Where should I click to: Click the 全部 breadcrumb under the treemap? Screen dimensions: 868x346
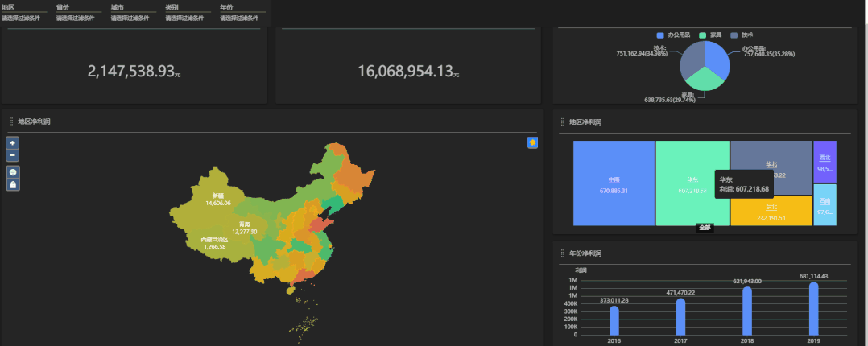705,228
